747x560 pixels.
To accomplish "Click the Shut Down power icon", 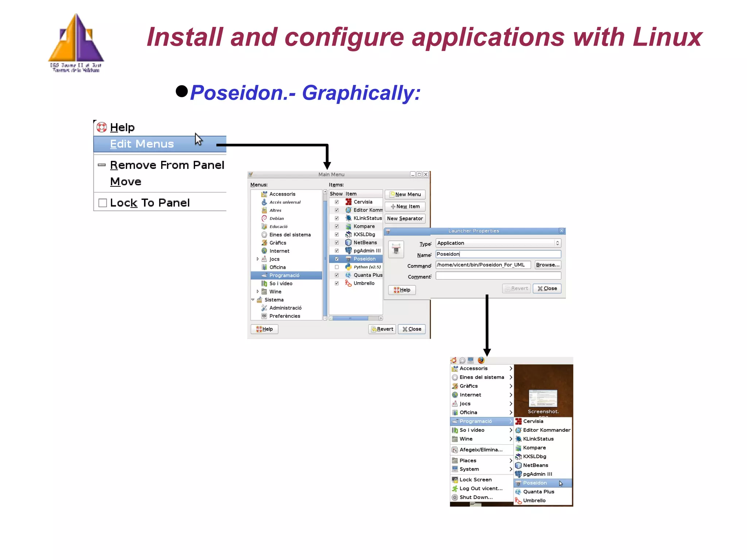I will coord(454,497).
